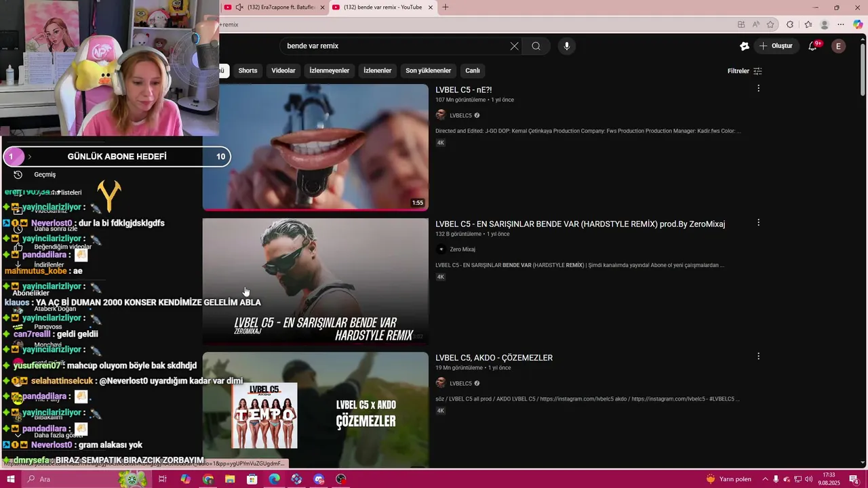Launch Microsoft Store from the taskbar
Image resolution: width=868 pixels, height=488 pixels.
point(252,479)
